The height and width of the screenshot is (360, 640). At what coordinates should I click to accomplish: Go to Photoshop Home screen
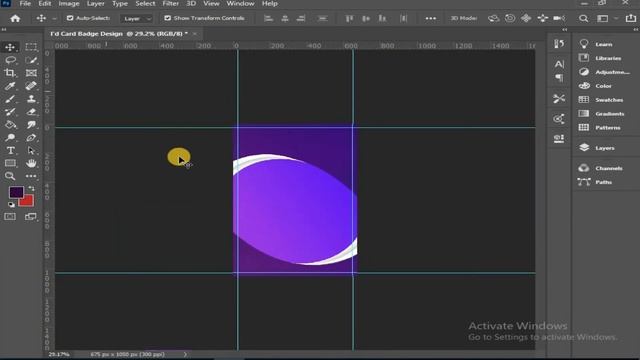(15, 18)
